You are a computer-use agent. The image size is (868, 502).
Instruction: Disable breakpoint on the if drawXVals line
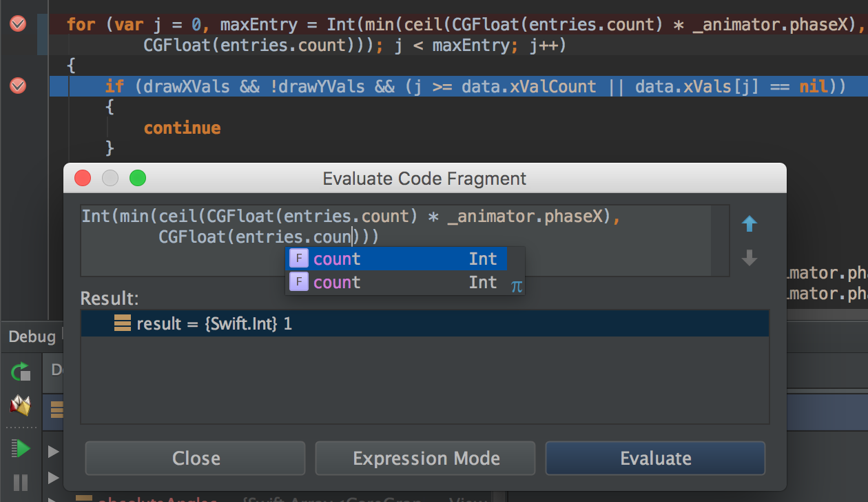(x=18, y=86)
